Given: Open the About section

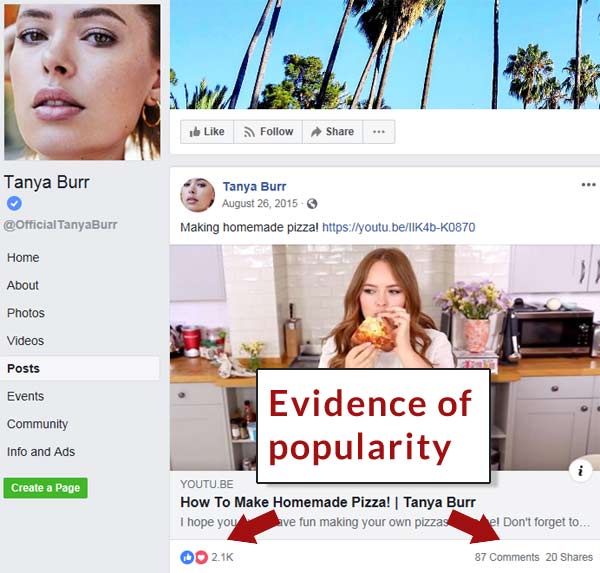Looking at the screenshot, I should pos(23,285).
